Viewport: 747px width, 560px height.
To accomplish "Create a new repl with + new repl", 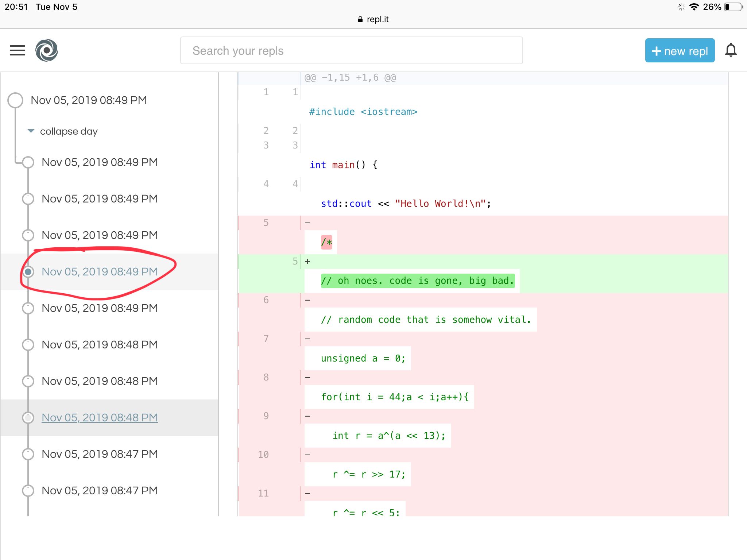I will pyautogui.click(x=680, y=50).
